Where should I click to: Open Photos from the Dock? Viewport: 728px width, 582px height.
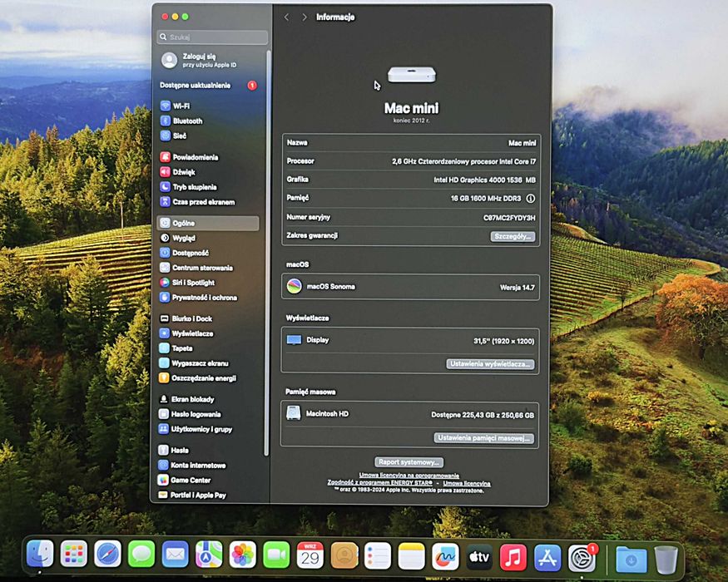[242, 555]
